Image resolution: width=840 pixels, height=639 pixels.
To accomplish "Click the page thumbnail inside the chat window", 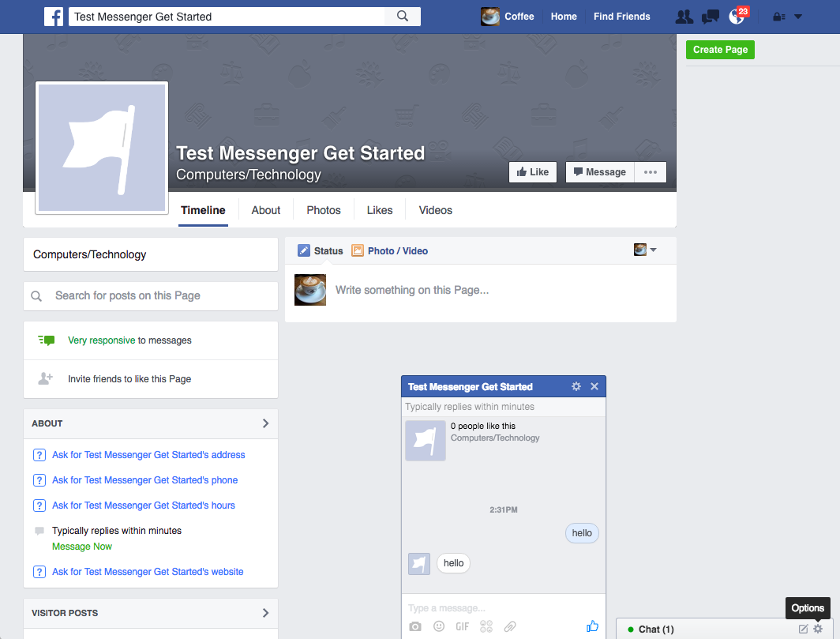I will coord(426,441).
